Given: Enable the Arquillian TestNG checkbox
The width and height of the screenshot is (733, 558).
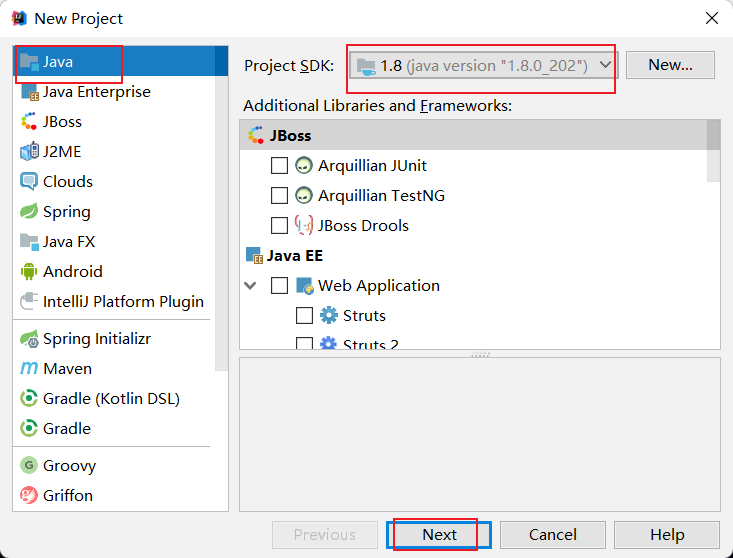Looking at the screenshot, I should pyautogui.click(x=280, y=195).
